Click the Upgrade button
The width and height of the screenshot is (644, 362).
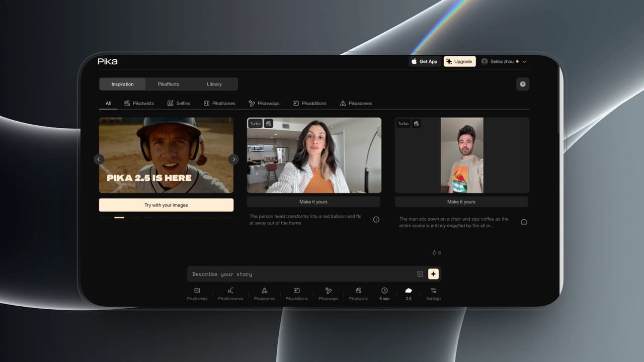point(460,61)
